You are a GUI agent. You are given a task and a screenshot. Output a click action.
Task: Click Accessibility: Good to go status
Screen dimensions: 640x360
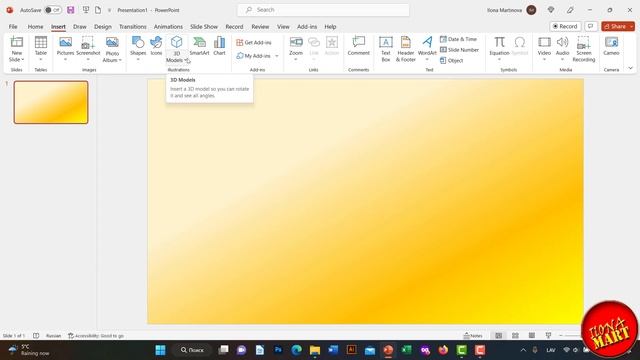coord(96,336)
